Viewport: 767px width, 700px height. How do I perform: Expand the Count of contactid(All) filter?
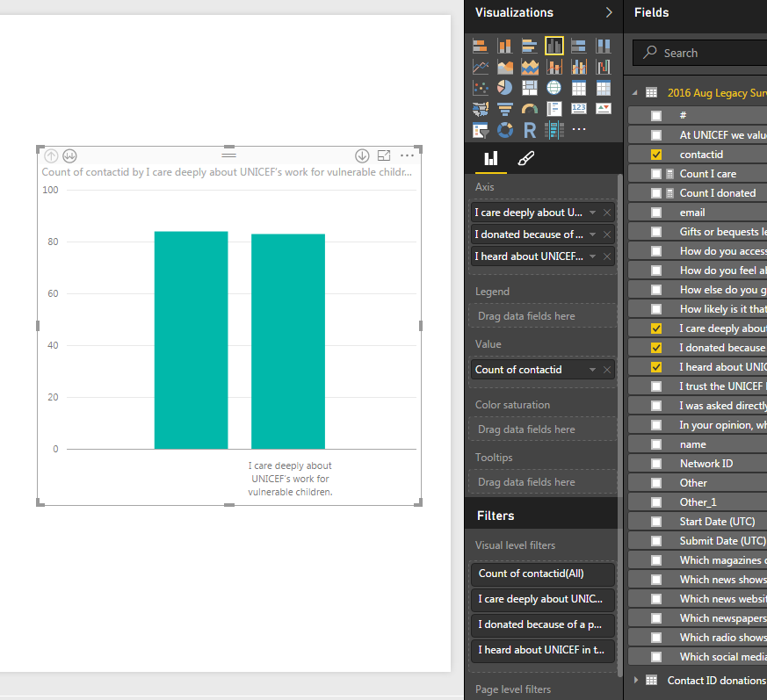(x=542, y=574)
